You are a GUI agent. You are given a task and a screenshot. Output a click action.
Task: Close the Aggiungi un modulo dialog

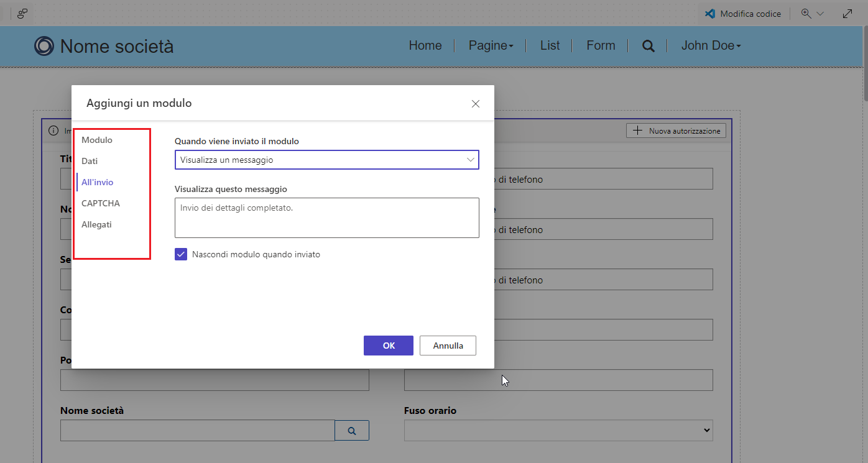click(476, 104)
